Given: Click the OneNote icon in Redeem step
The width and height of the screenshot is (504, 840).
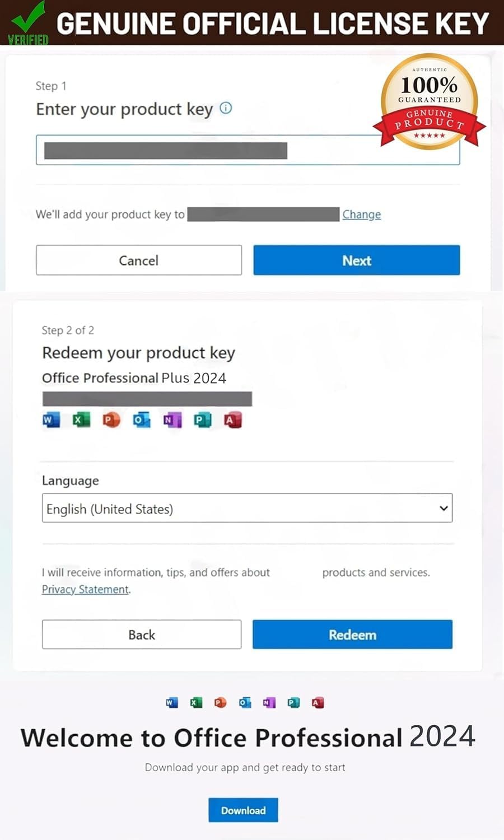Looking at the screenshot, I should click(172, 419).
